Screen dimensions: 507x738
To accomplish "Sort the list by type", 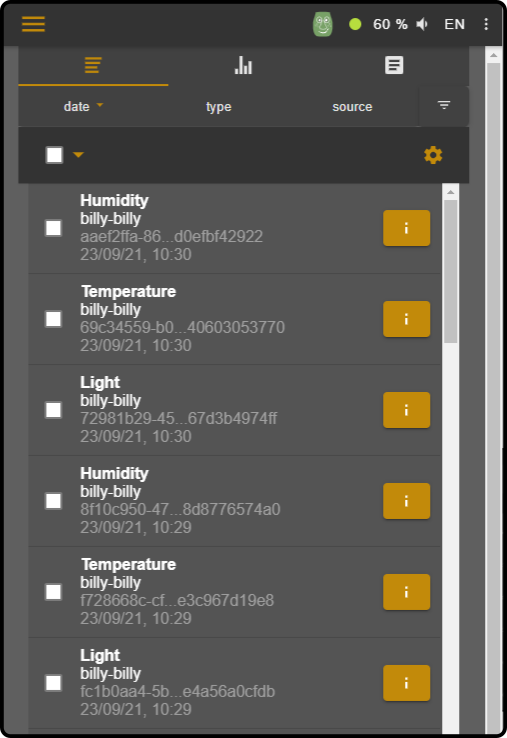I will (x=218, y=107).
